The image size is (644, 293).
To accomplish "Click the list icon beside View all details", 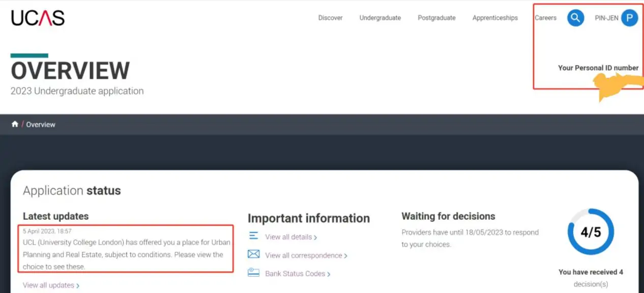I will (x=253, y=237).
